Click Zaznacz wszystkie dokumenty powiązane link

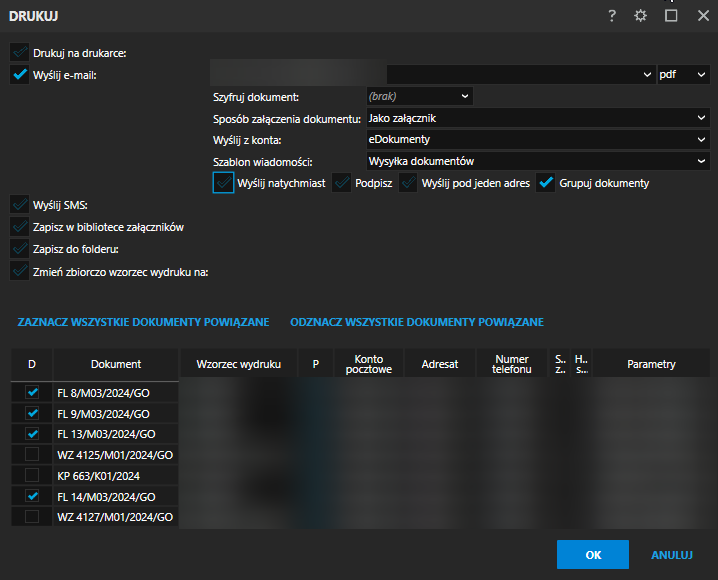[x=143, y=322]
